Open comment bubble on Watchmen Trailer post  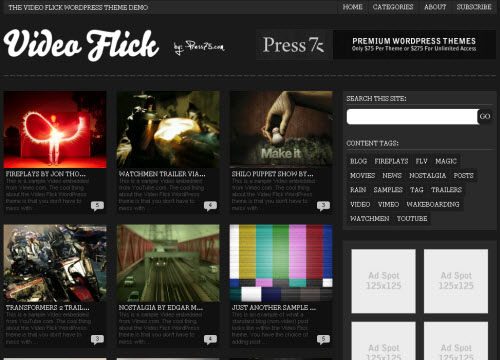coord(210,206)
